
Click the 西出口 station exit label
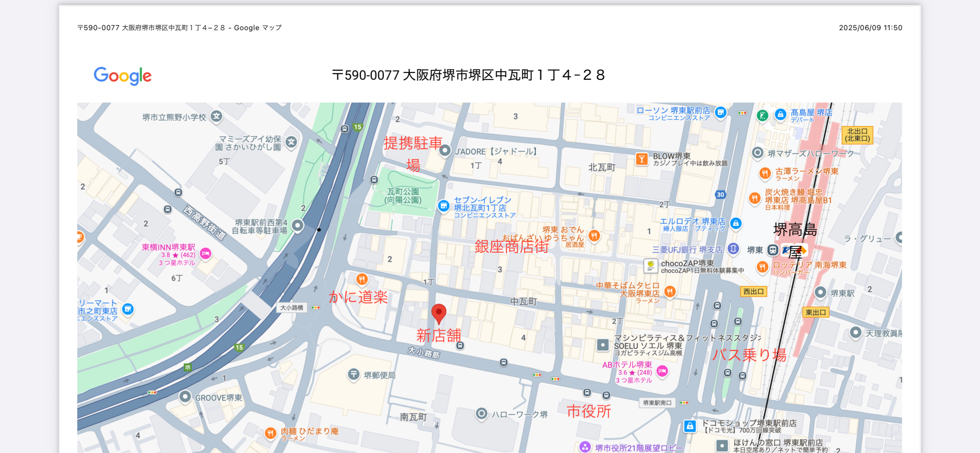coord(753,292)
